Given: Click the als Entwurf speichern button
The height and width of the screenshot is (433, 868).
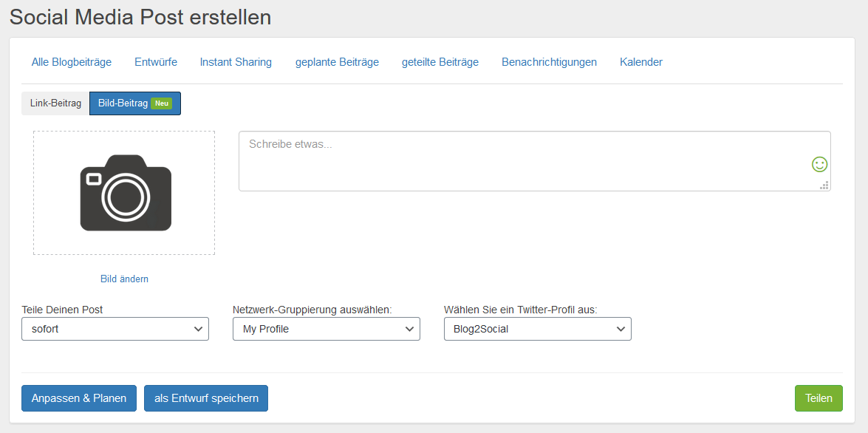Looking at the screenshot, I should (206, 398).
